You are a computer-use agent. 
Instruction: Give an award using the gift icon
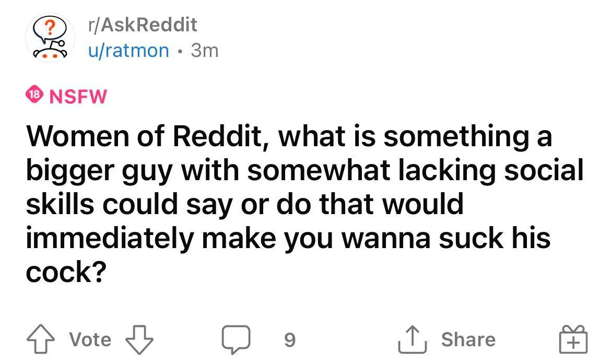click(x=574, y=340)
